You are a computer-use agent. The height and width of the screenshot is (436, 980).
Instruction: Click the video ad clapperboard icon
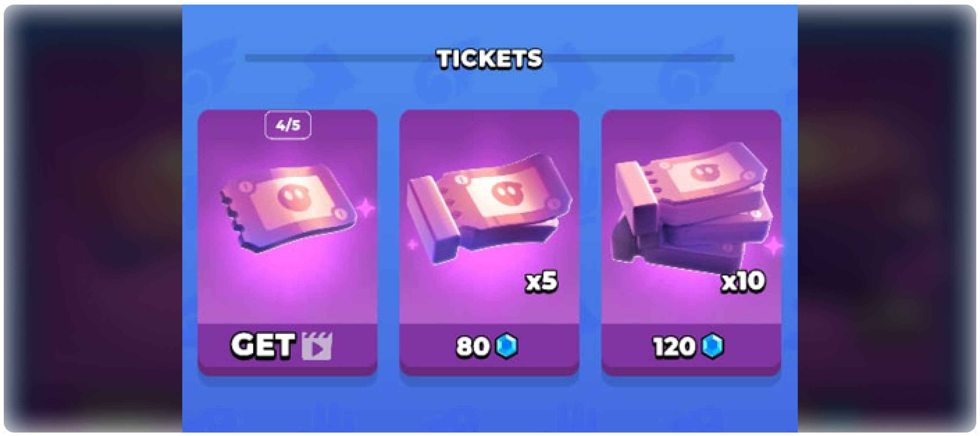click(317, 346)
